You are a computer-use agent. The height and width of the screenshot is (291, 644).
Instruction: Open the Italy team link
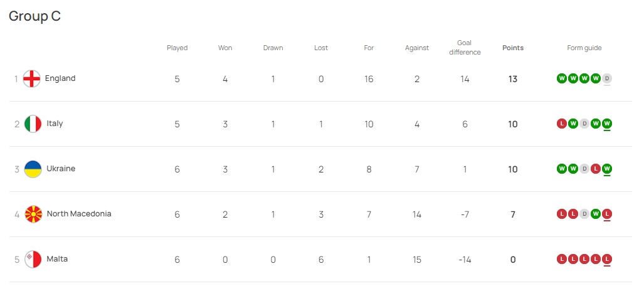pyautogui.click(x=55, y=124)
